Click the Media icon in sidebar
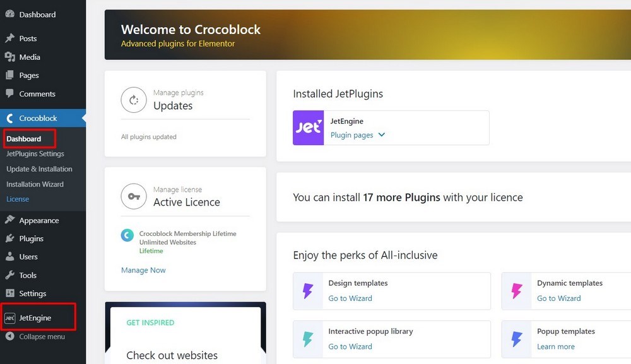The height and width of the screenshot is (364, 631). [9, 57]
